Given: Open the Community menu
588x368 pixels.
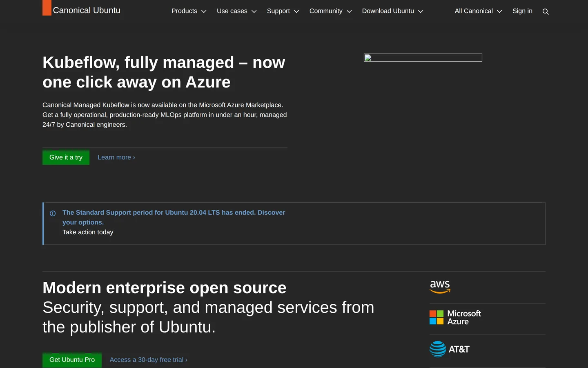Looking at the screenshot, I should (330, 11).
